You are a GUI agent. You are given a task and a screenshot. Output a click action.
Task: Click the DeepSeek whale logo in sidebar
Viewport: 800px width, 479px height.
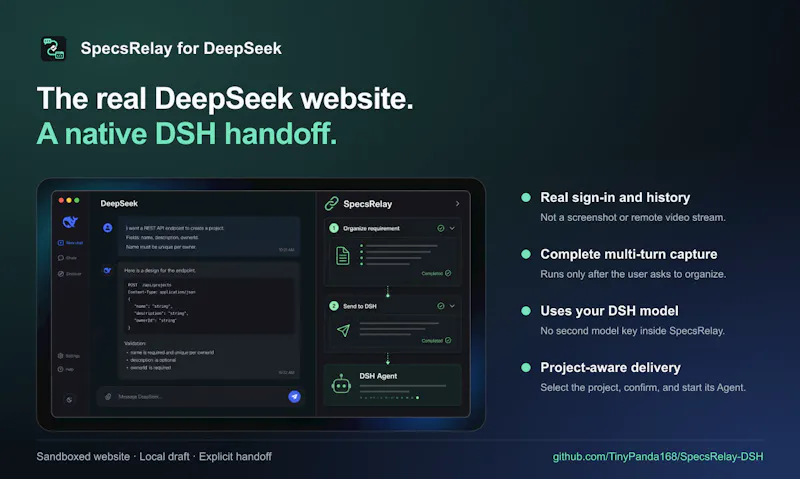[70, 222]
